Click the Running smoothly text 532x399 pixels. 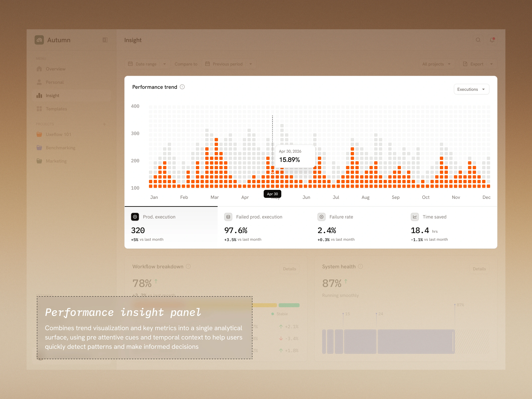tap(340, 295)
